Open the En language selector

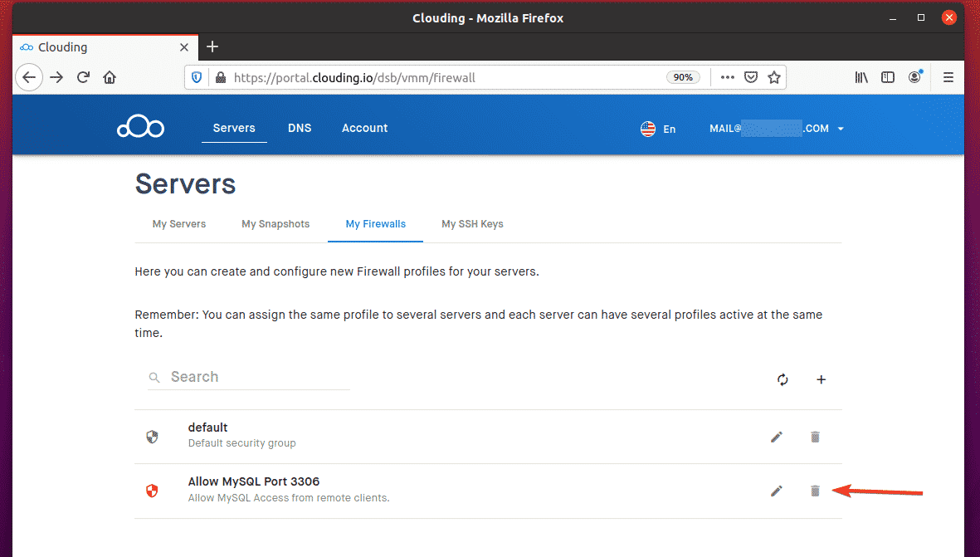(x=658, y=129)
